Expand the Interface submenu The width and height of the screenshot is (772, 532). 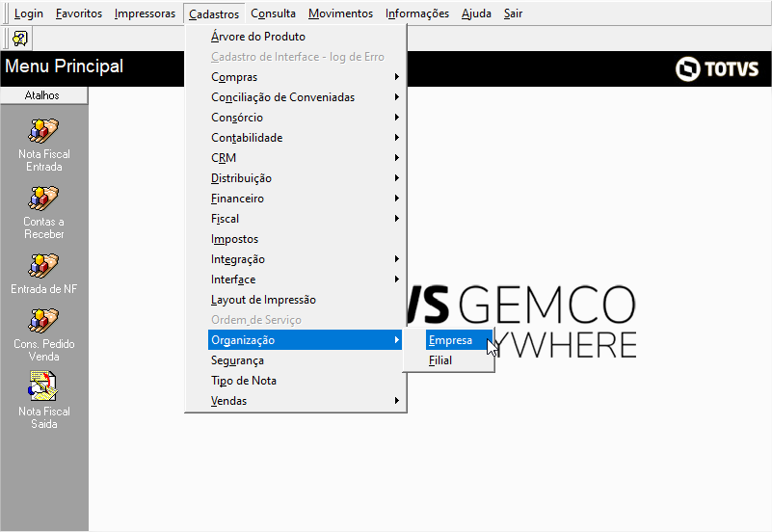coord(306,279)
